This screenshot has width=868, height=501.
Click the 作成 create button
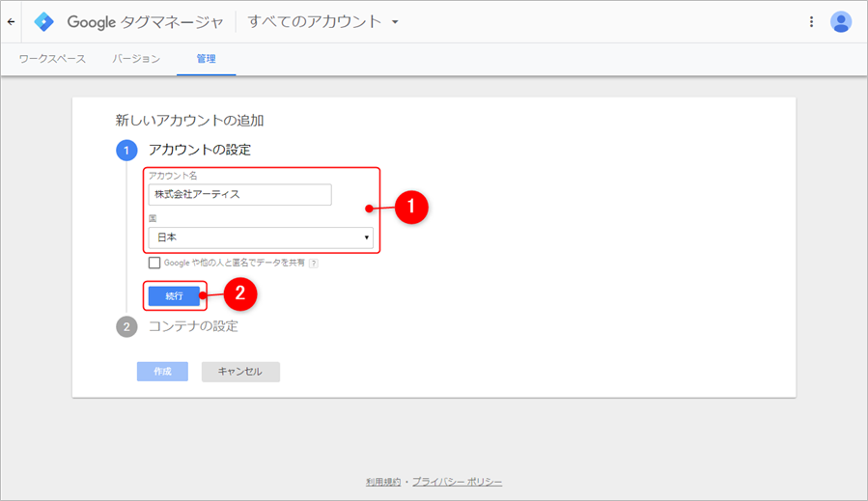[162, 372]
